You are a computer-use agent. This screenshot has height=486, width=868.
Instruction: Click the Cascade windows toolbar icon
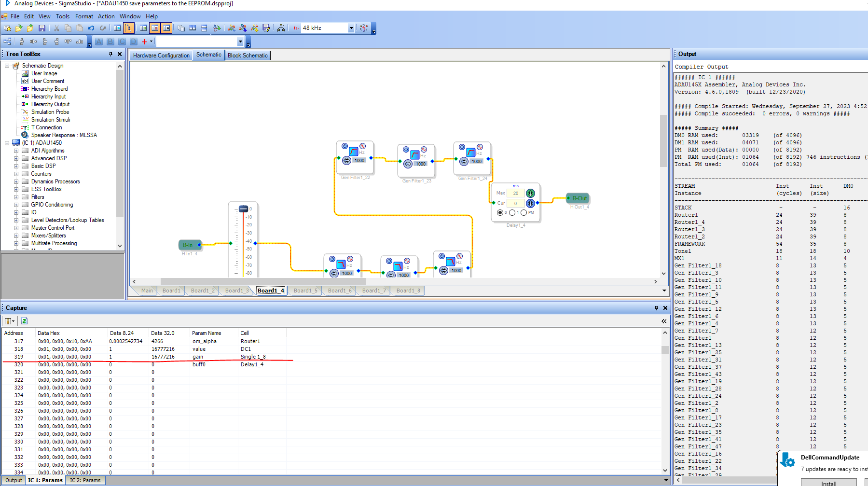(x=181, y=28)
